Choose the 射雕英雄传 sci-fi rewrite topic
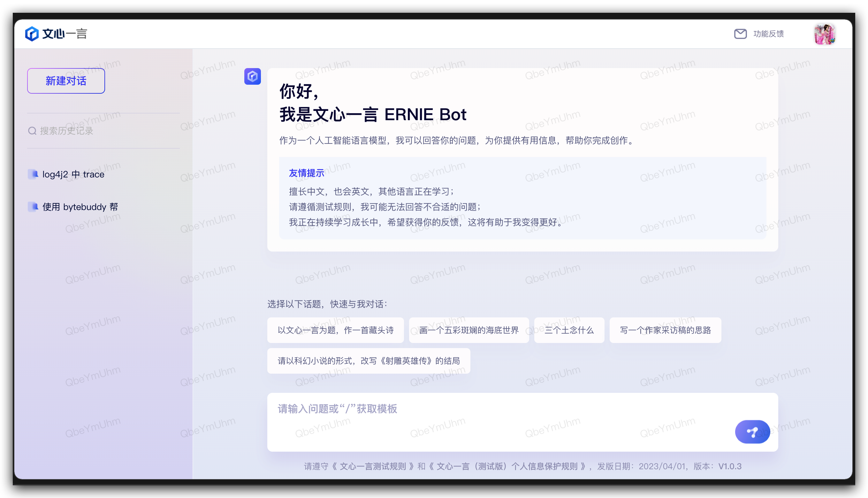 (369, 361)
